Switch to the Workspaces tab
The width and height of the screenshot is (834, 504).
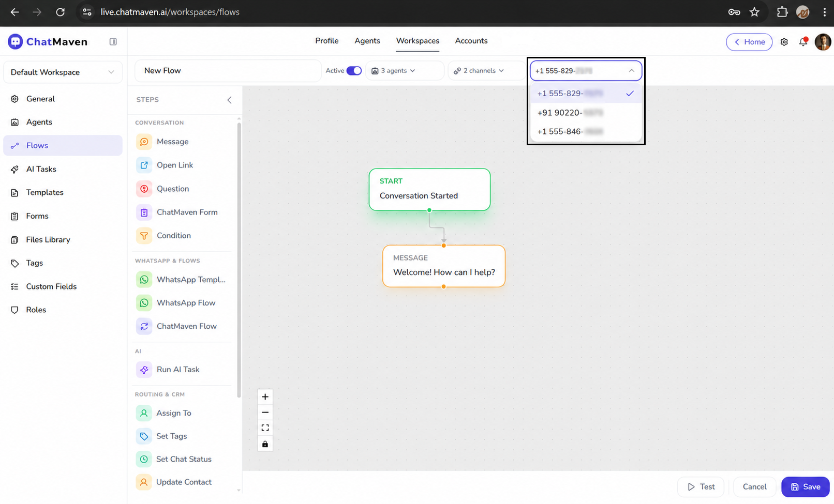tap(418, 41)
